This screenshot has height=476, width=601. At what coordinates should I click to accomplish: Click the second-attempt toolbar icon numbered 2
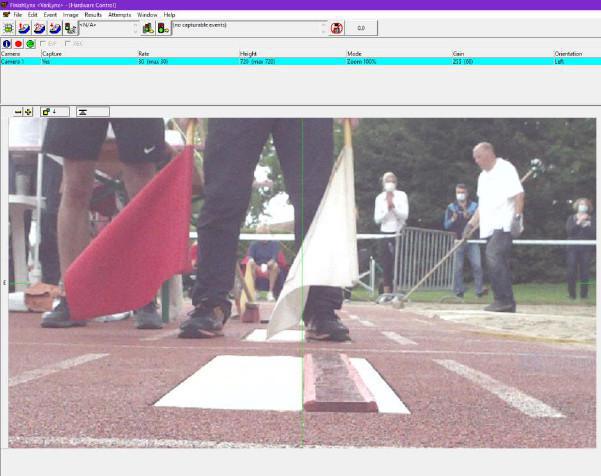[x=39, y=28]
